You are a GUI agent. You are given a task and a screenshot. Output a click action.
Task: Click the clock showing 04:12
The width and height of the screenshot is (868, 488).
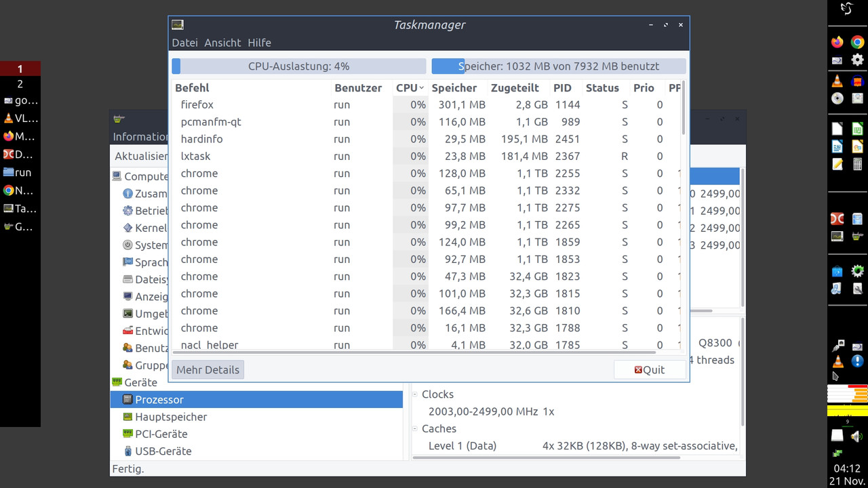[847, 468]
